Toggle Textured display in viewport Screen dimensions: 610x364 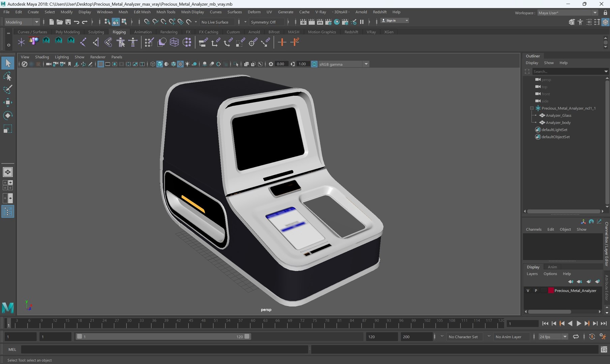181,64
